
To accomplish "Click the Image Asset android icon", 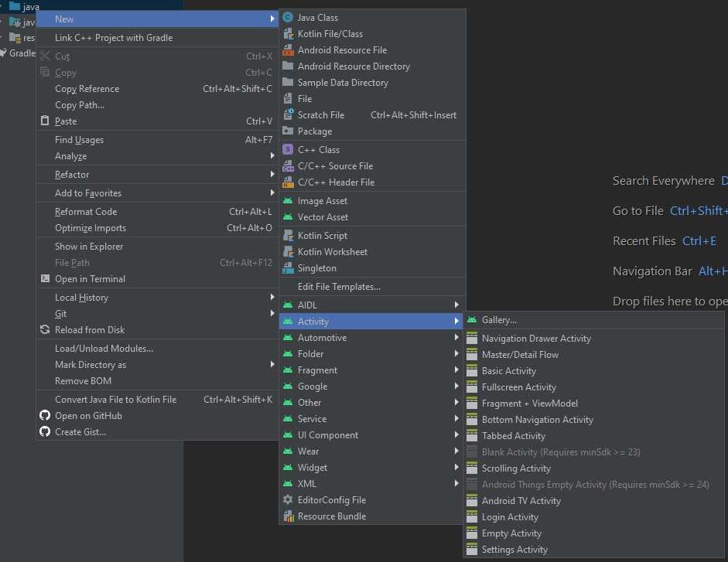I will click(x=288, y=200).
